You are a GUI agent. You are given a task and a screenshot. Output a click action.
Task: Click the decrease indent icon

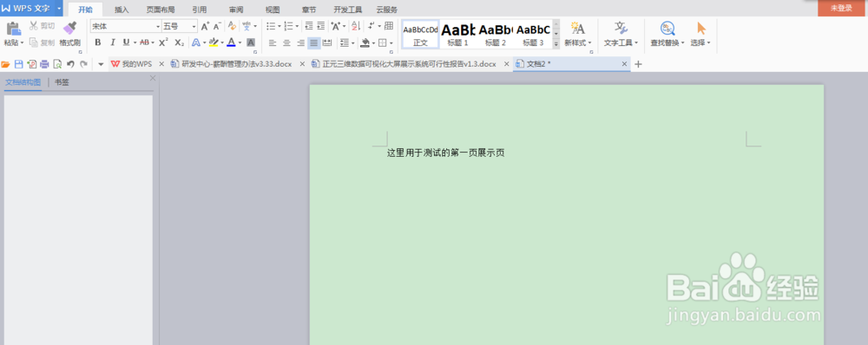(x=308, y=26)
